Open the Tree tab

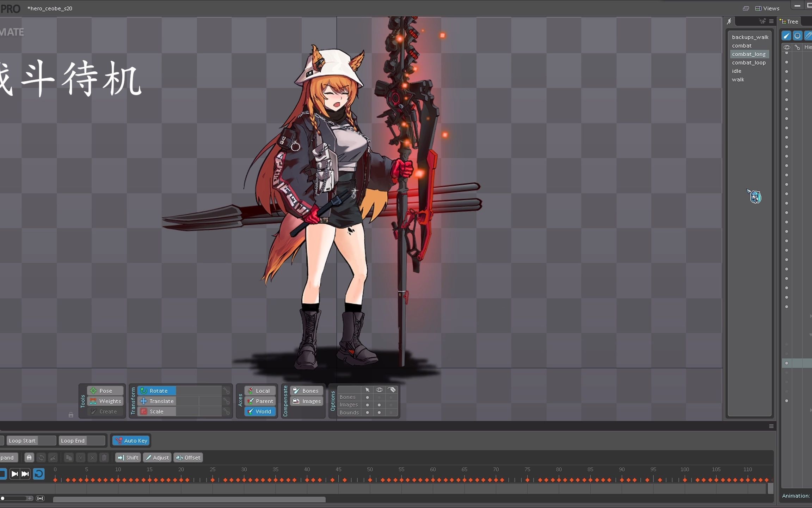pos(789,22)
